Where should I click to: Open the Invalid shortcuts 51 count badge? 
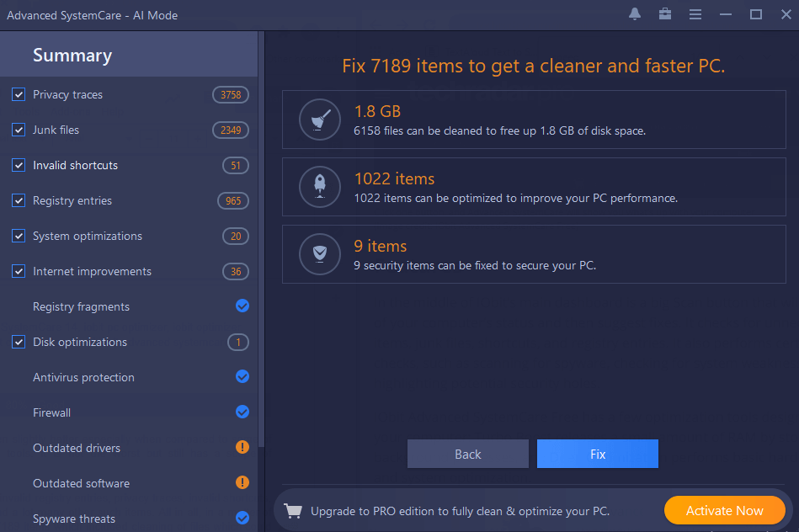tap(236, 165)
